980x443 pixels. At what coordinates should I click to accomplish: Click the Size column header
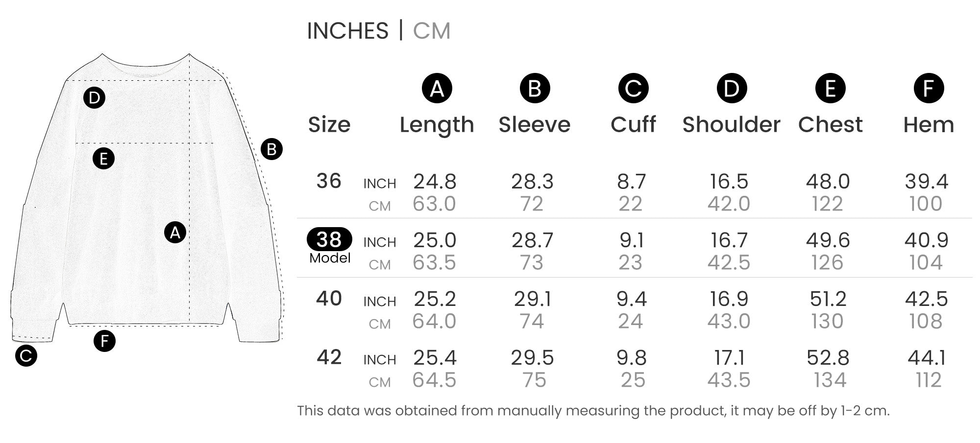[329, 125]
